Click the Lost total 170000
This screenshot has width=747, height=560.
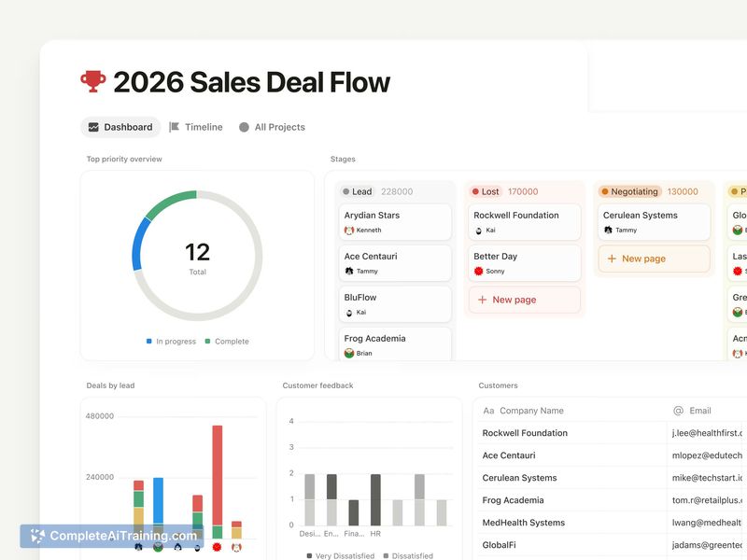[523, 191]
